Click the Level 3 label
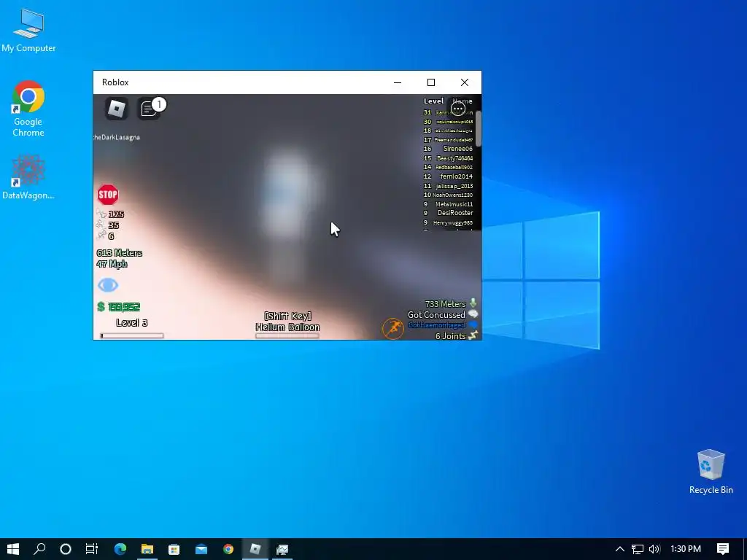Viewport: 747px width, 560px height. [132, 323]
